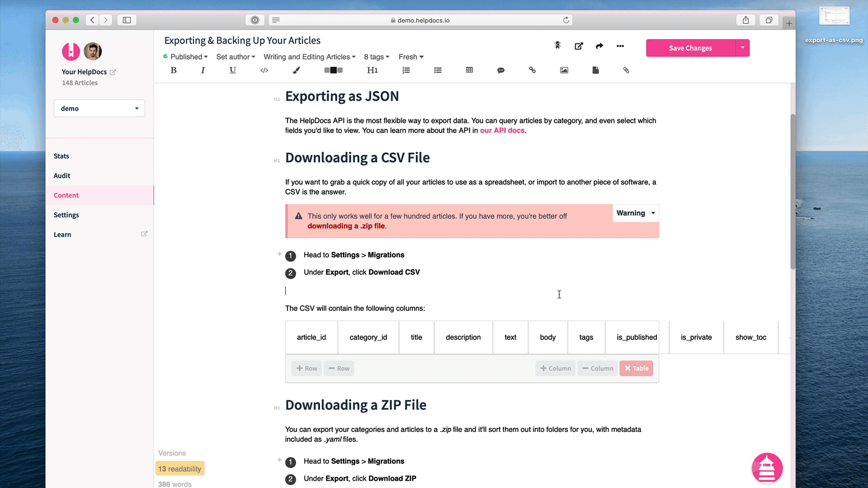Click the H1 heading tool
Image resolution: width=868 pixels, height=488 pixels.
coord(373,70)
